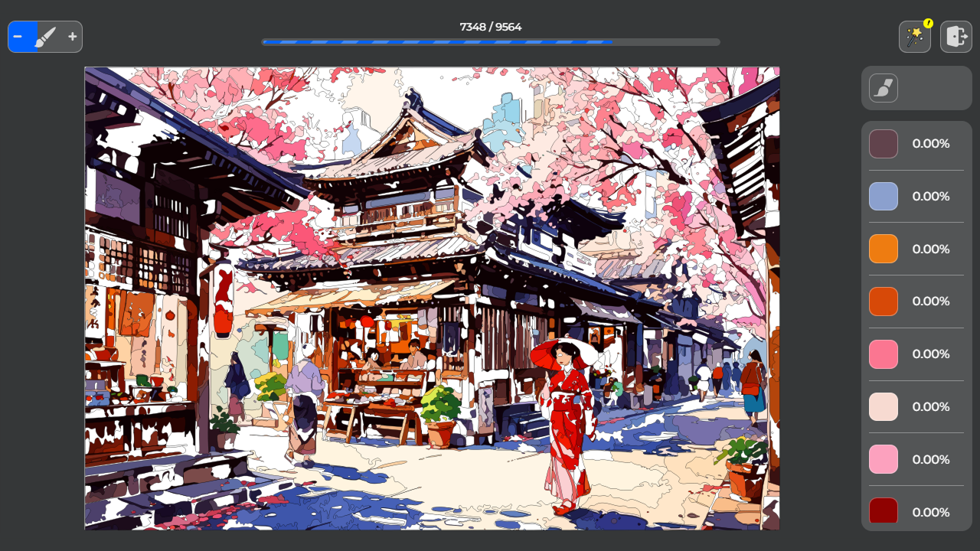Select the cream color swatch
Screen dimensions: 980x551
pos(883,406)
